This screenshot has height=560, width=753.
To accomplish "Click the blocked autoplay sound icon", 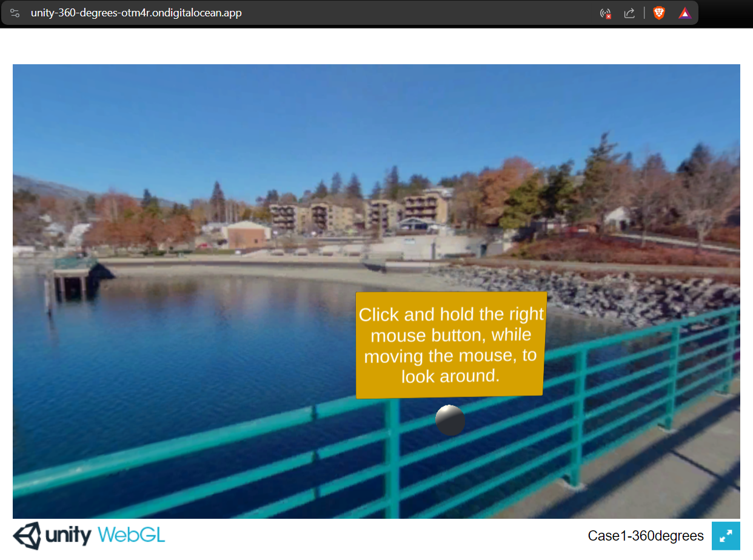I will pos(605,12).
